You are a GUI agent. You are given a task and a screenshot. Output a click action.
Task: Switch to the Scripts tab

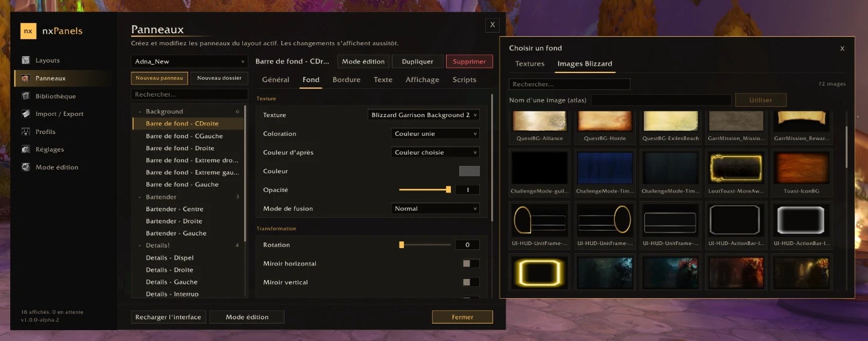[x=464, y=80]
